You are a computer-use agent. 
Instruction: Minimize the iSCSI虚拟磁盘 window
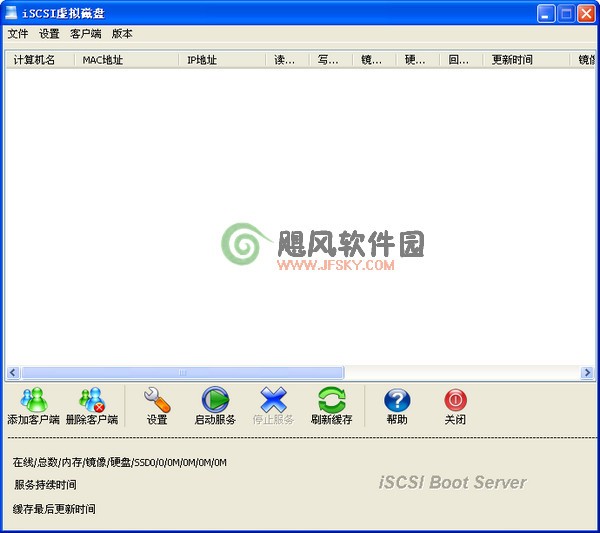point(546,14)
